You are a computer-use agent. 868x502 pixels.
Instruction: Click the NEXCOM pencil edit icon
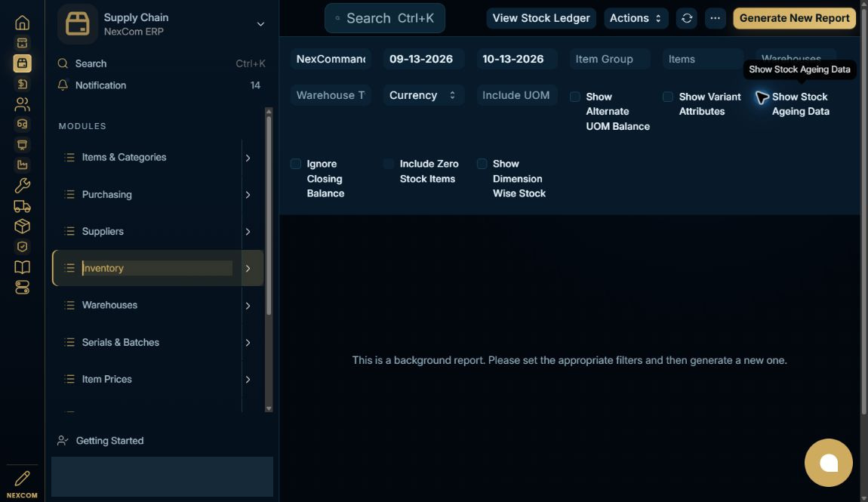click(x=22, y=478)
